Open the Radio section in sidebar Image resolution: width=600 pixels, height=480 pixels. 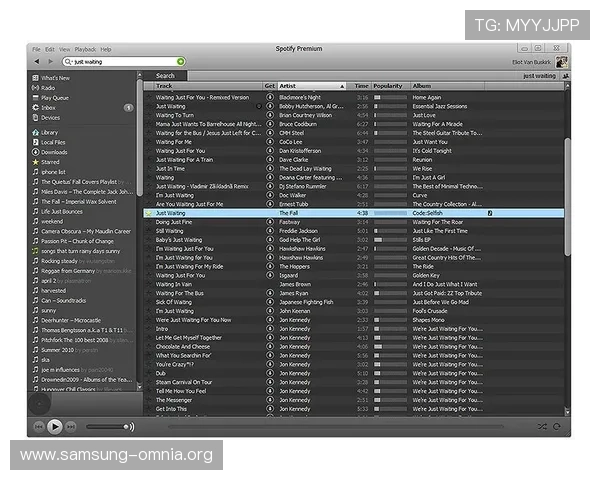coord(47,88)
